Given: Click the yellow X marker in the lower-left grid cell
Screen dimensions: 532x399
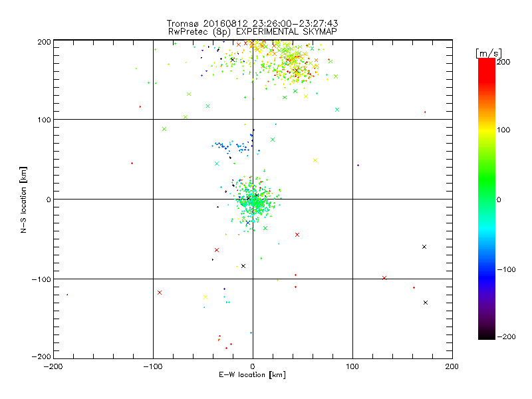Looking at the screenshot, I should tap(205, 297).
